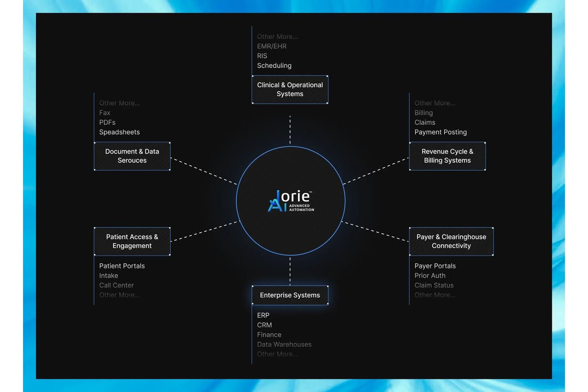Select the Patient Portals entry
Screen dimensions: 588x392
point(122,266)
